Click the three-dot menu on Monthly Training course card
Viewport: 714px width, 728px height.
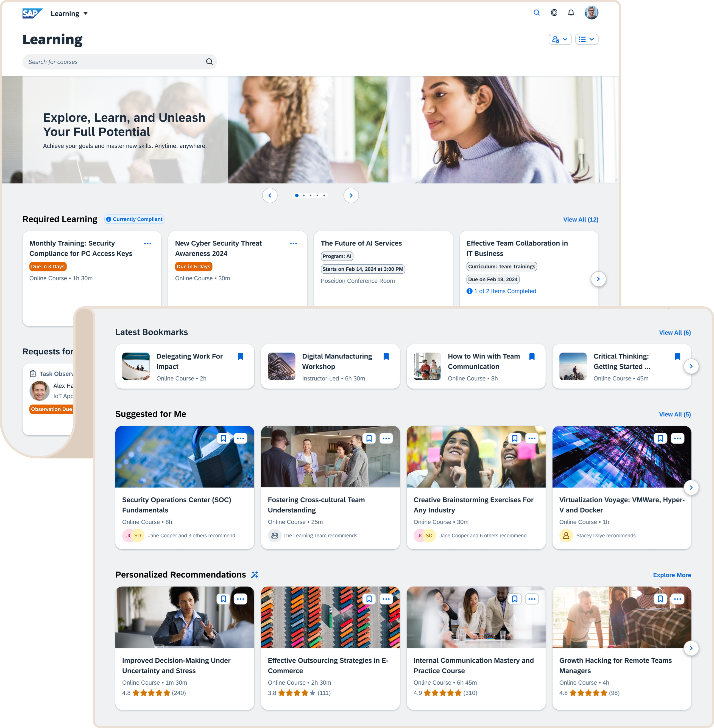pos(148,243)
